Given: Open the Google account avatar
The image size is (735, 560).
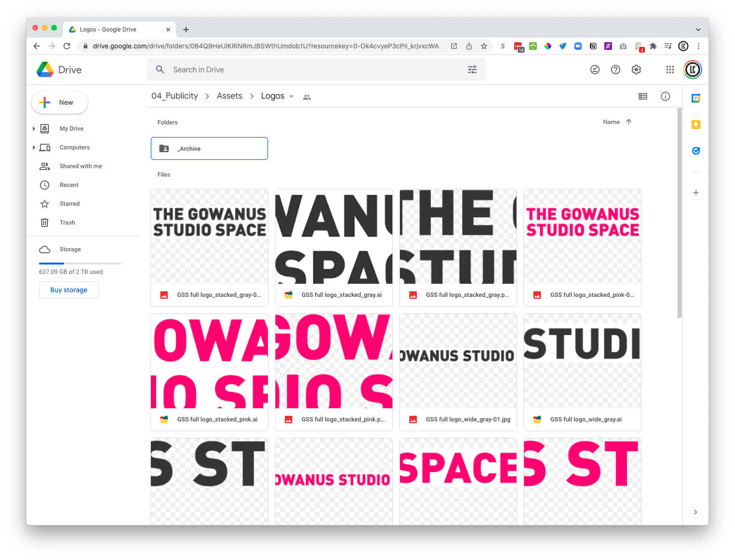Looking at the screenshot, I should tap(693, 70).
